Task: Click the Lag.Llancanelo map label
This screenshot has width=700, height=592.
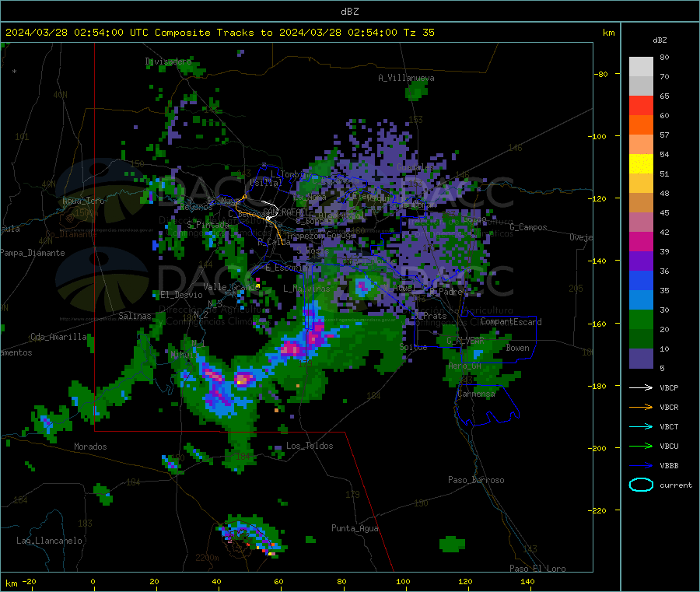Action: click(x=50, y=541)
